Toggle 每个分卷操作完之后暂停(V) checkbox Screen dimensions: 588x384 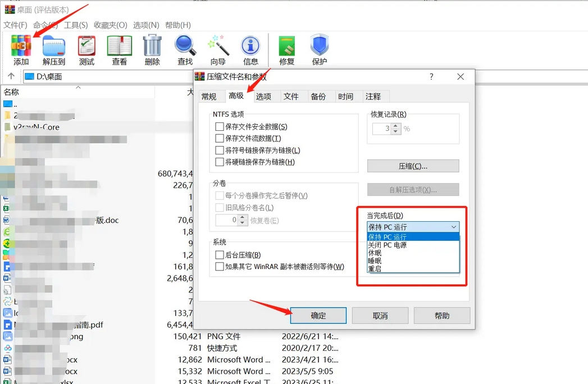point(220,195)
